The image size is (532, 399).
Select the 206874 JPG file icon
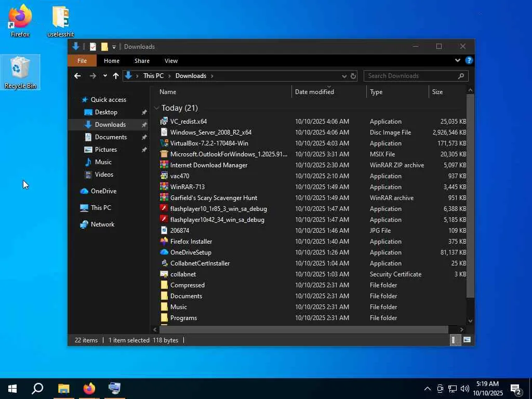(164, 230)
